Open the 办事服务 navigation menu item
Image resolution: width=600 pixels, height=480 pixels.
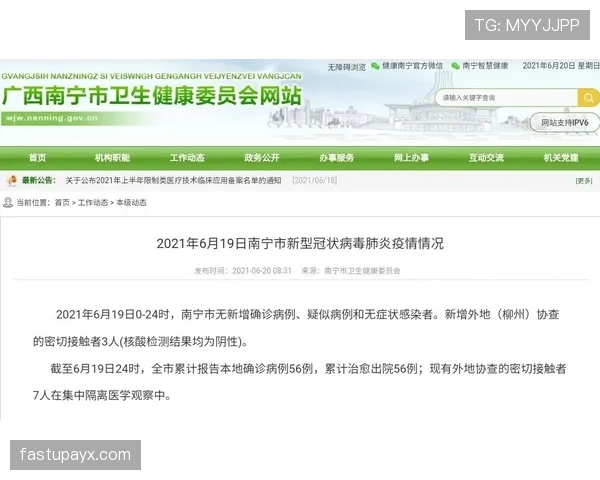pyautogui.click(x=336, y=158)
